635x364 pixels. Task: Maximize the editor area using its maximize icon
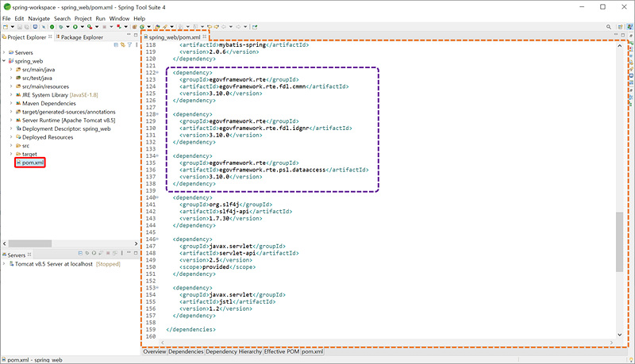point(623,35)
